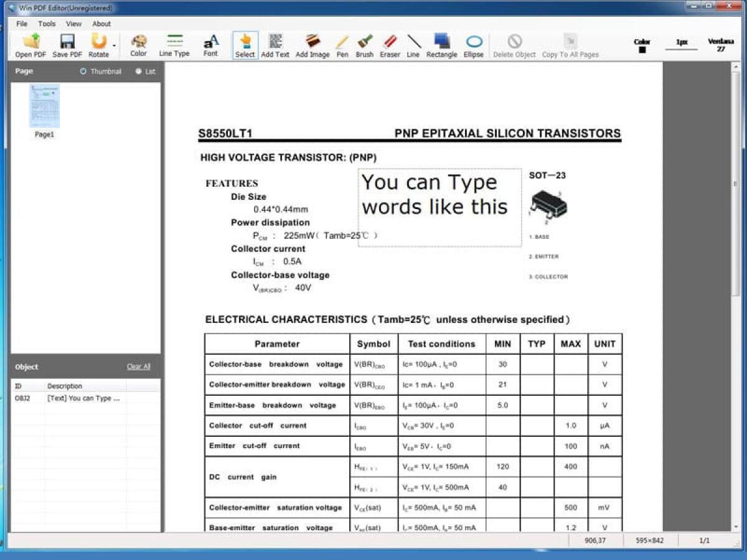This screenshot has width=747, height=560.
Task: Open the Tools menu
Action: click(46, 24)
